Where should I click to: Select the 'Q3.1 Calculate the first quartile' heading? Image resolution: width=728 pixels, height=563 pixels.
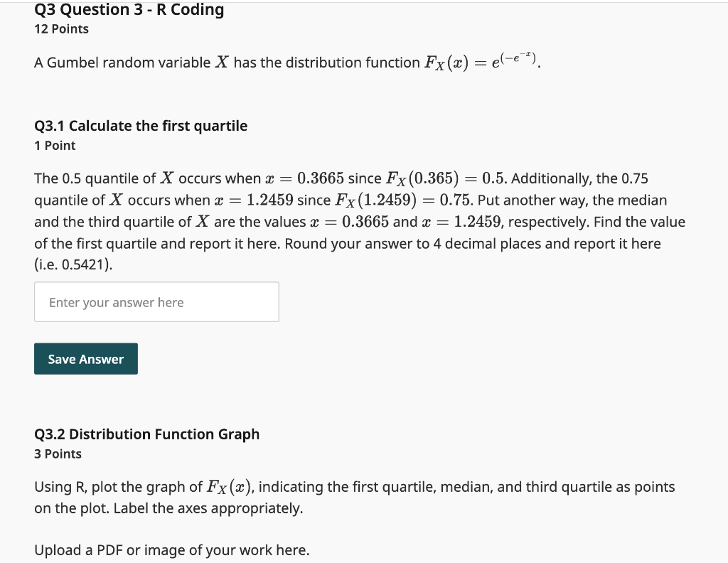[x=141, y=126]
